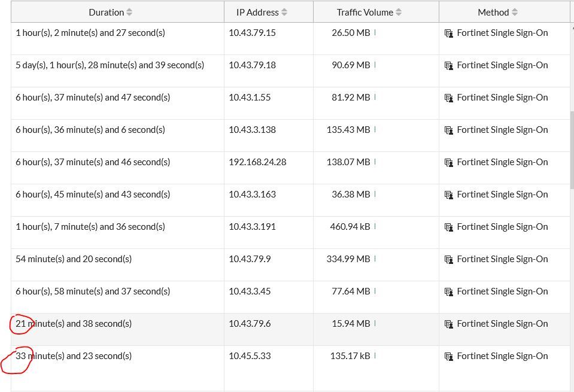
Task: Click the Duration column header label
Action: tap(106, 13)
